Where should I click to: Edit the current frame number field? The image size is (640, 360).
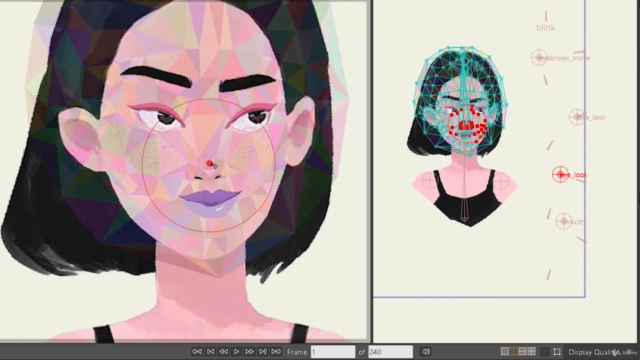coord(333,352)
